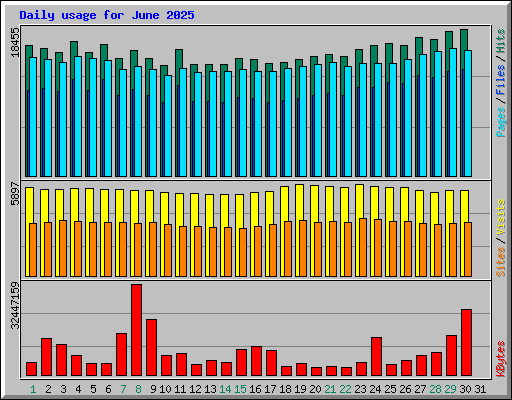512x400 pixels.
Task: Click the 'Visits' legend label
Action: coord(501,218)
